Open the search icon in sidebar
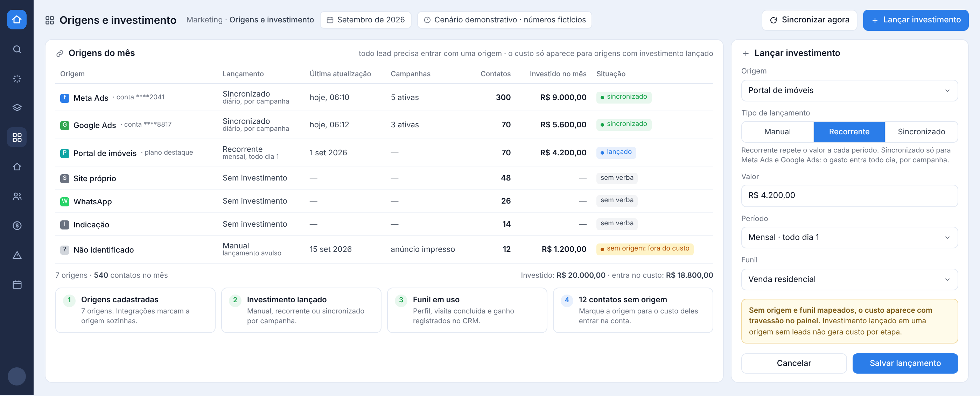The image size is (980, 396). 17,49
